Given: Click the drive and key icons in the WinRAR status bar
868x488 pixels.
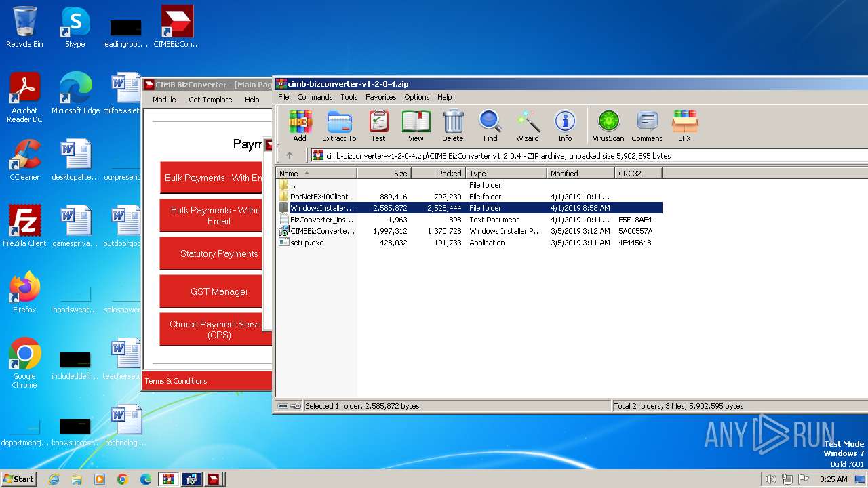Looking at the screenshot, I should point(290,406).
